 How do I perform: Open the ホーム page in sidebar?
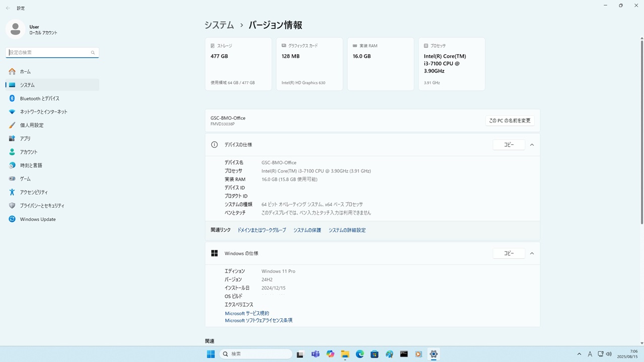(52, 71)
